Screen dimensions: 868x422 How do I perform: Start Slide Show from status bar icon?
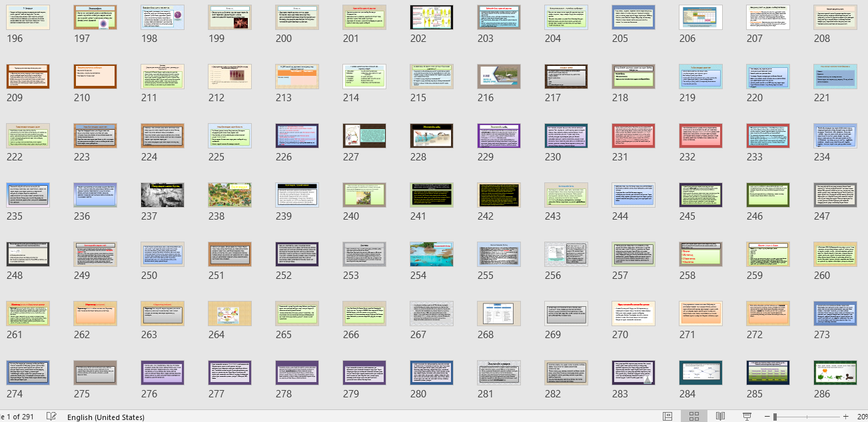(747, 417)
